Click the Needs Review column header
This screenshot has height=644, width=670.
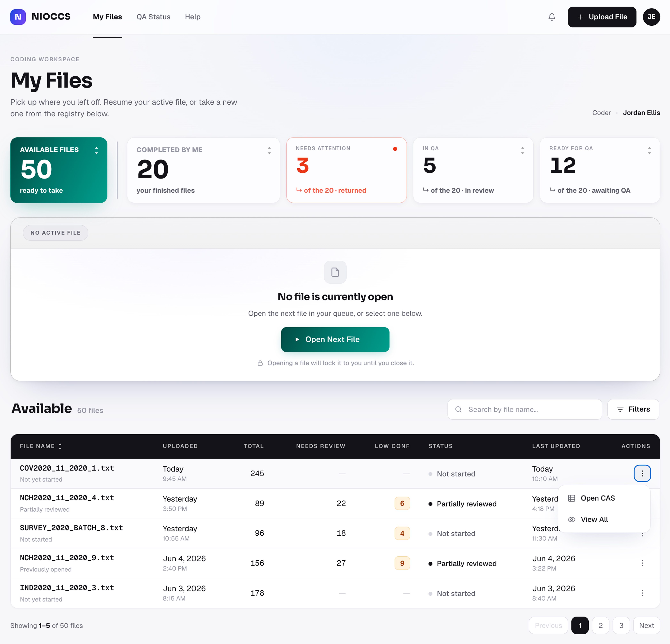tap(321, 446)
